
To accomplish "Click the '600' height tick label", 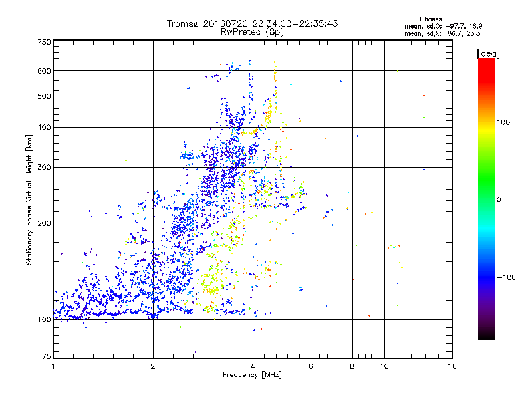I will click(x=44, y=71).
